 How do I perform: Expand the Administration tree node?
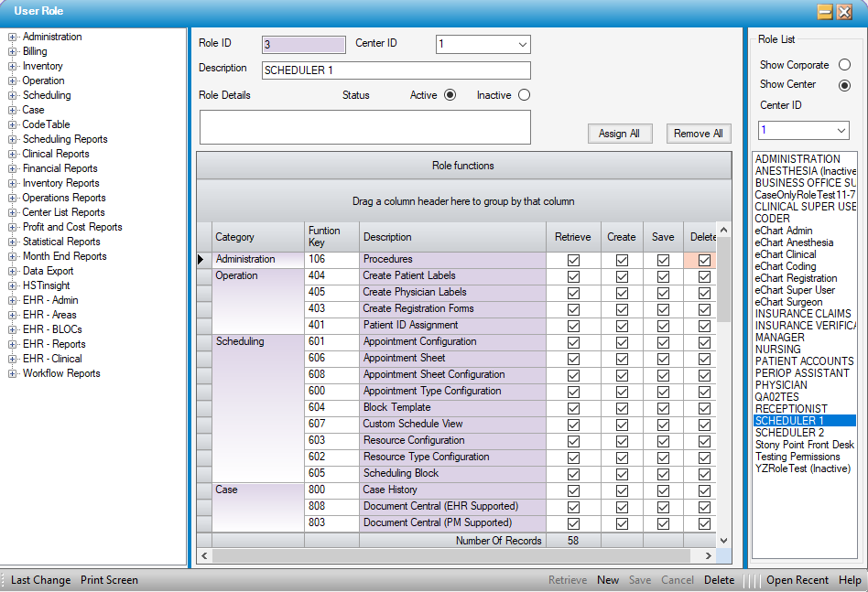[13, 38]
